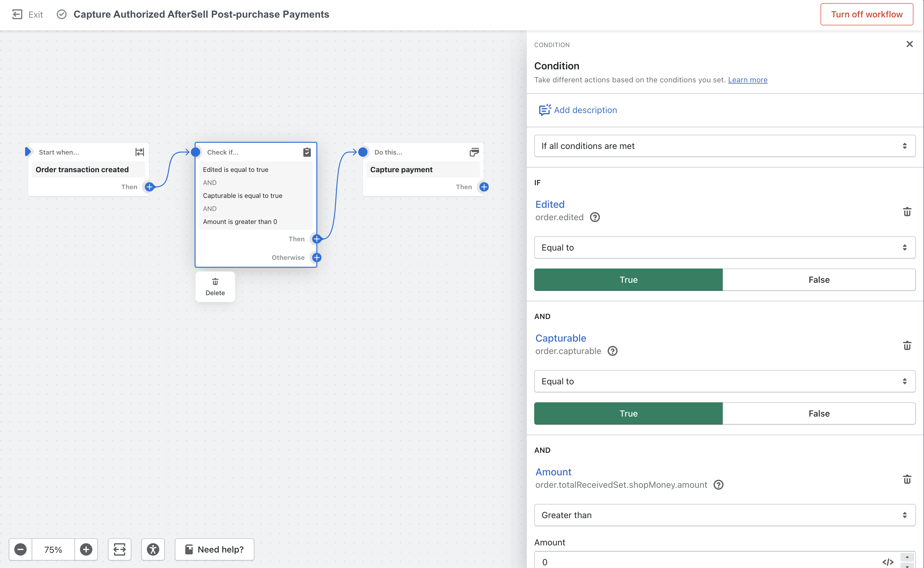
Task: Select True for the Capturable condition
Action: point(628,413)
